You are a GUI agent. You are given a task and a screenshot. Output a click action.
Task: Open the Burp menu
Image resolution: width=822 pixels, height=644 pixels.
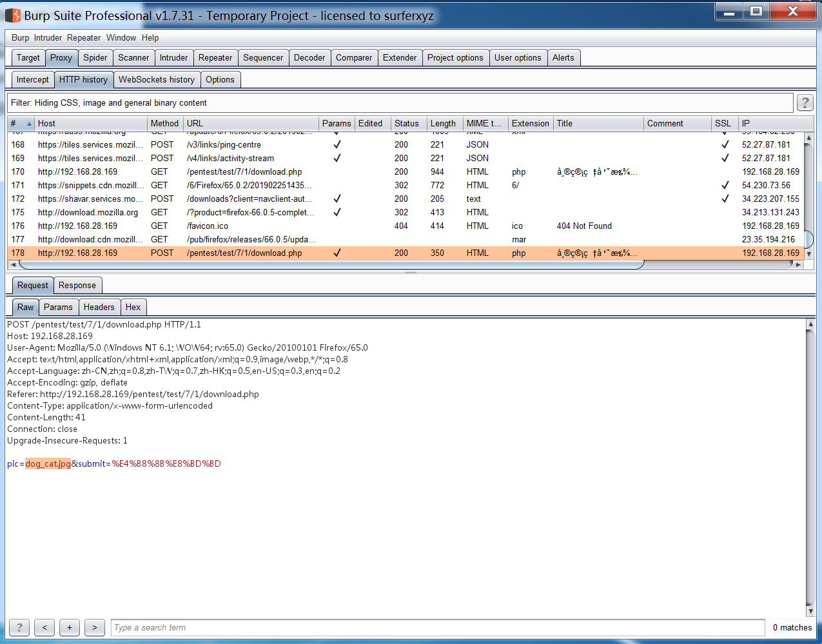tap(20, 37)
